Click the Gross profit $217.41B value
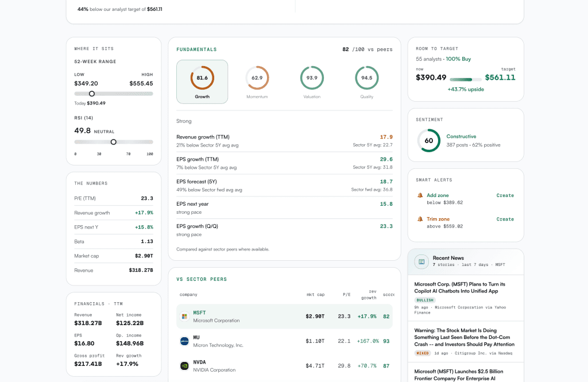 click(x=88, y=364)
